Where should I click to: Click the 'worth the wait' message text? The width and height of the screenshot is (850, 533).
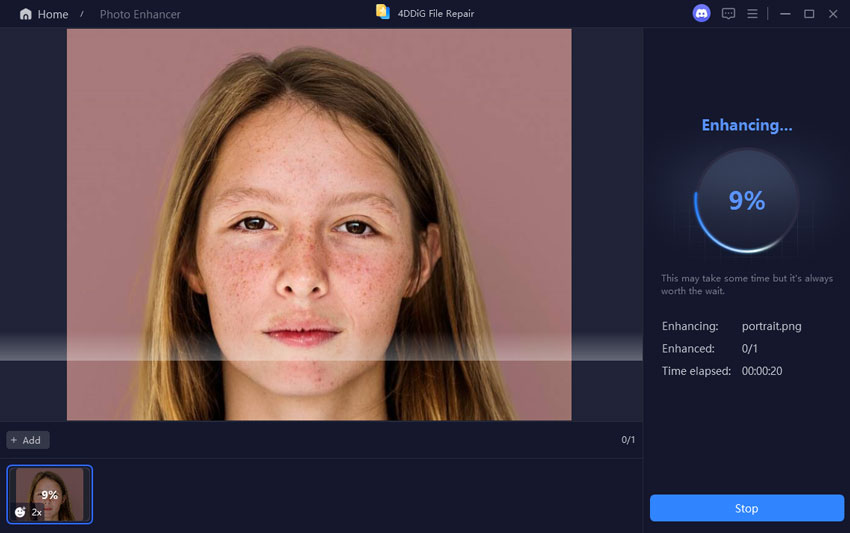pyautogui.click(x=746, y=285)
